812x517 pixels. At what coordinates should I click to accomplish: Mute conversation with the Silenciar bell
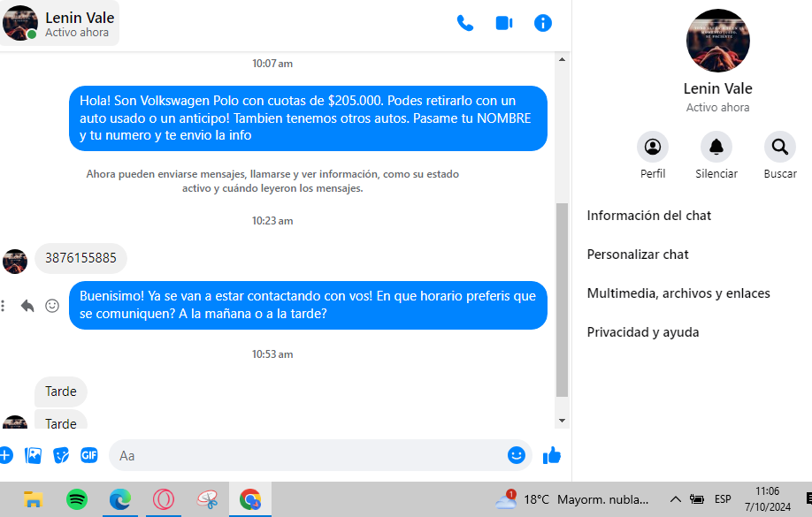716,147
